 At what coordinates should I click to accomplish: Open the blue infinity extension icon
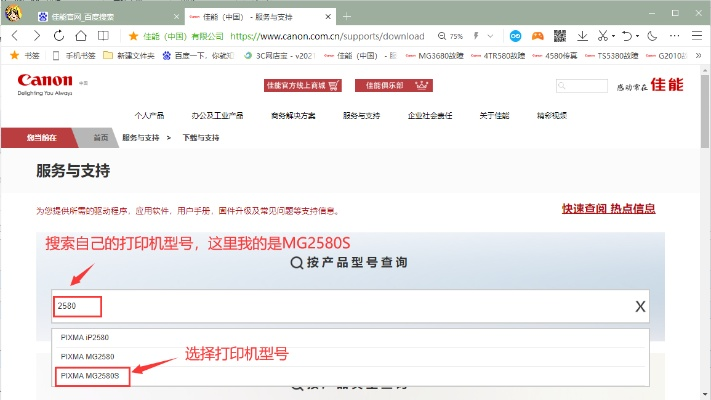coord(516,36)
